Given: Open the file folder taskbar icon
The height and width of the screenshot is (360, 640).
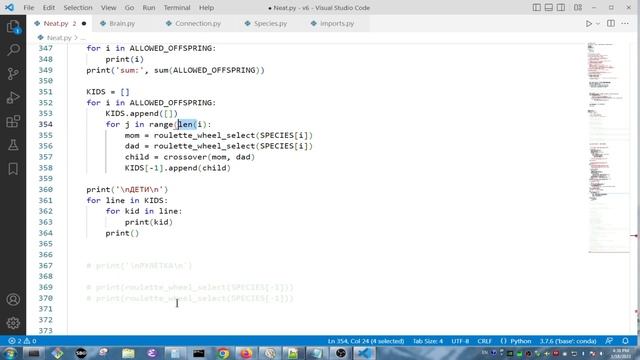Looking at the screenshot, I should coord(128,353).
